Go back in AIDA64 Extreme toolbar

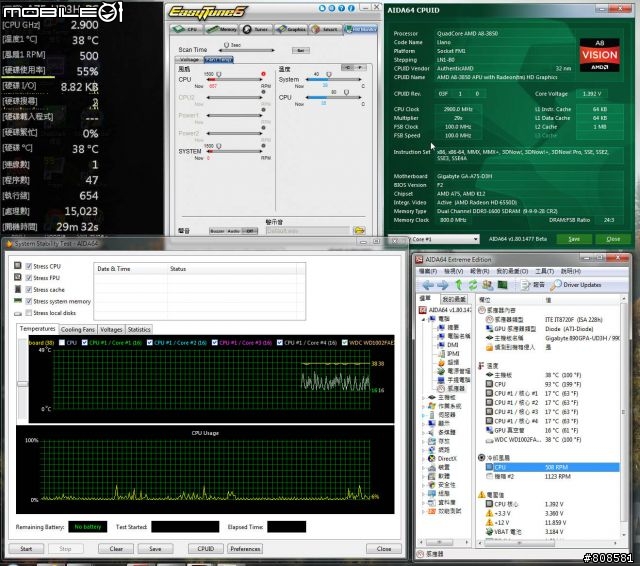tap(428, 285)
